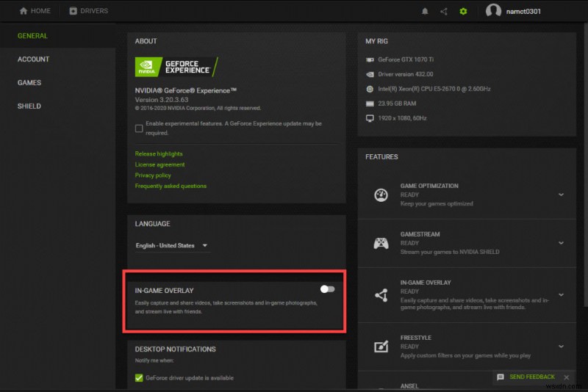The width and height of the screenshot is (588, 392).
Task: Click the GPU icon beside GeForce GTX 1070 Ti
Action: tap(370, 59)
